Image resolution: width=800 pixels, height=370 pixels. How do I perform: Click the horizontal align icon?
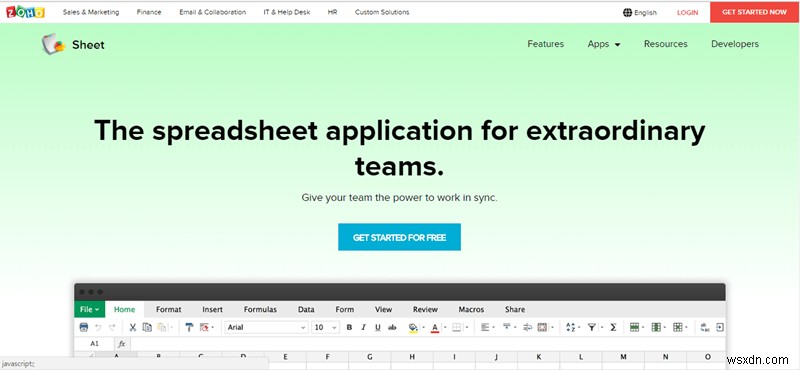485,327
